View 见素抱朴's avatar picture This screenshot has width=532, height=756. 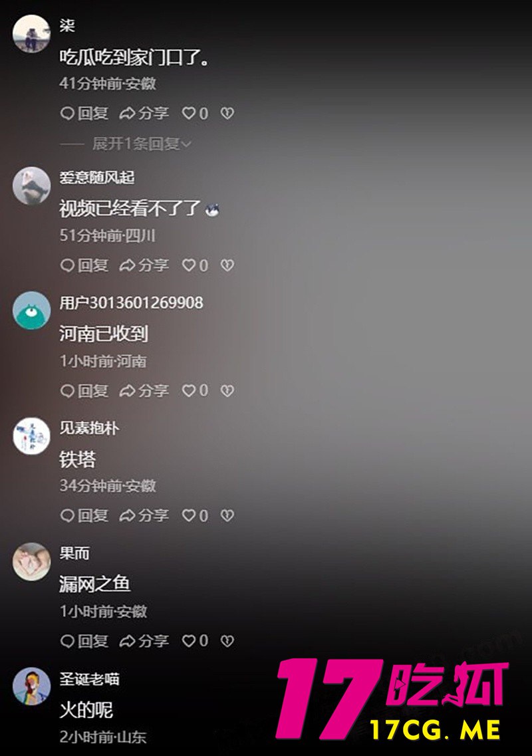coord(31,436)
